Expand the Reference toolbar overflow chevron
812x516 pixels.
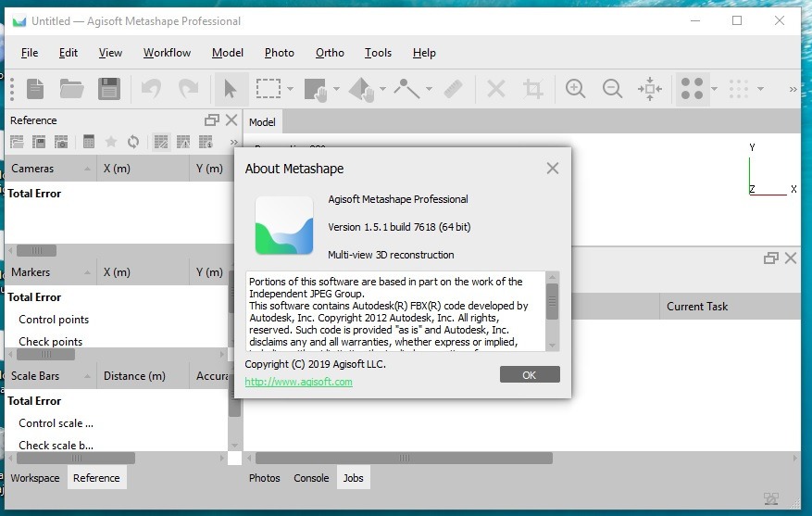234,142
